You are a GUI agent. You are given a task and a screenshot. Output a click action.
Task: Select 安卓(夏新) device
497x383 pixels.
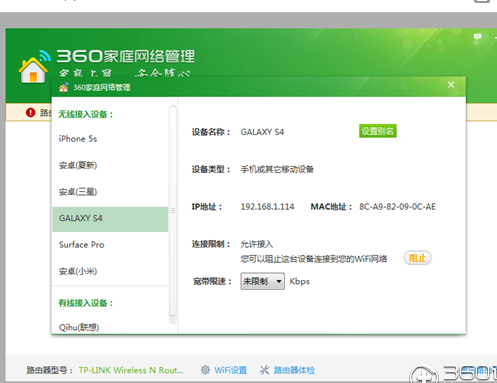(x=110, y=165)
